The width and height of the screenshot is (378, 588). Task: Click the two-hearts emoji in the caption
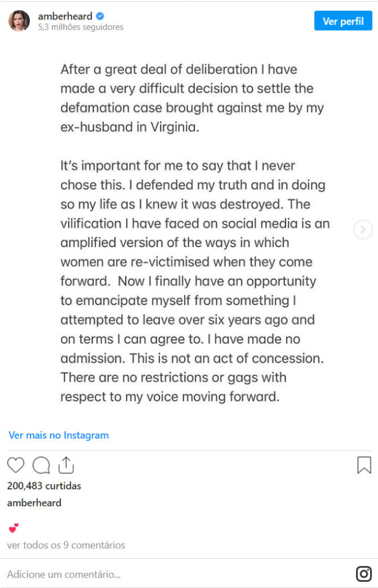13,528
